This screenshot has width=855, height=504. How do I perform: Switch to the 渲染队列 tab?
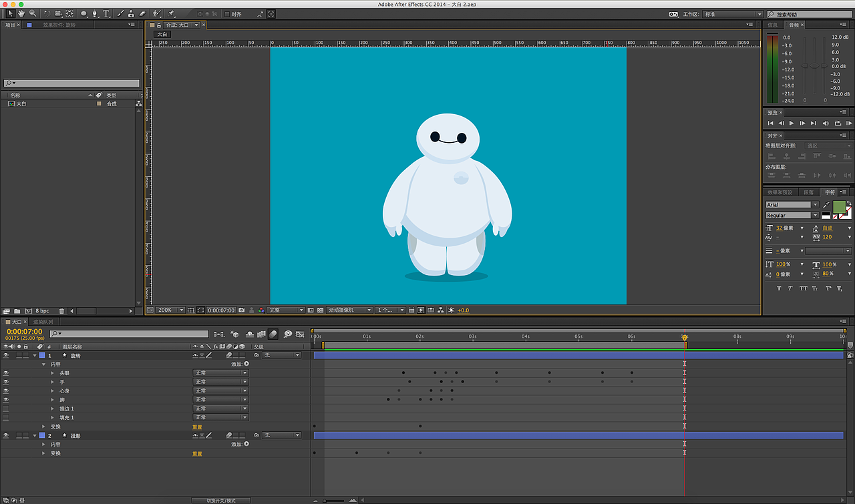(43, 322)
